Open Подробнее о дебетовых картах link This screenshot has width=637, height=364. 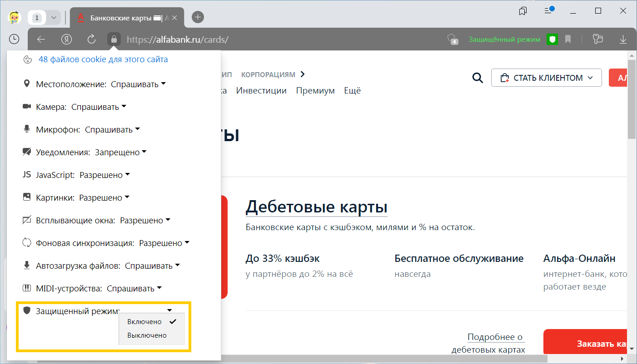click(x=488, y=343)
